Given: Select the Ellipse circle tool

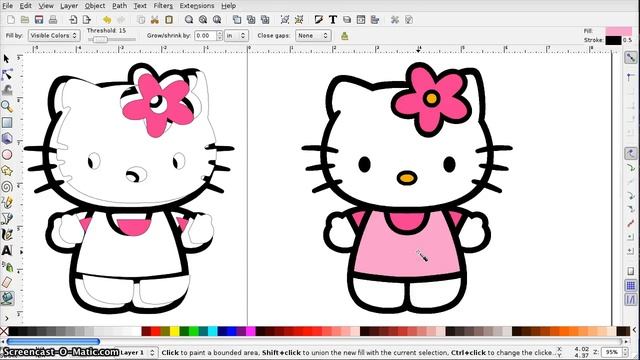Looking at the screenshot, I should (x=7, y=155).
